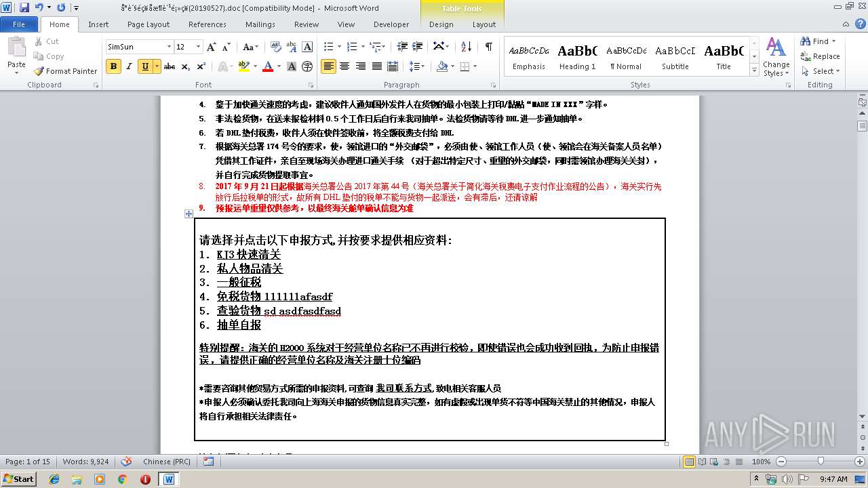Switch to the Mailings tab
The height and width of the screenshot is (488, 868).
point(260,24)
